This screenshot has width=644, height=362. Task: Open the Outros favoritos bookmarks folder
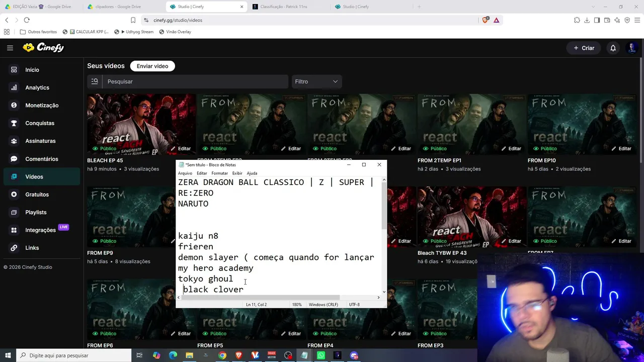38,32
